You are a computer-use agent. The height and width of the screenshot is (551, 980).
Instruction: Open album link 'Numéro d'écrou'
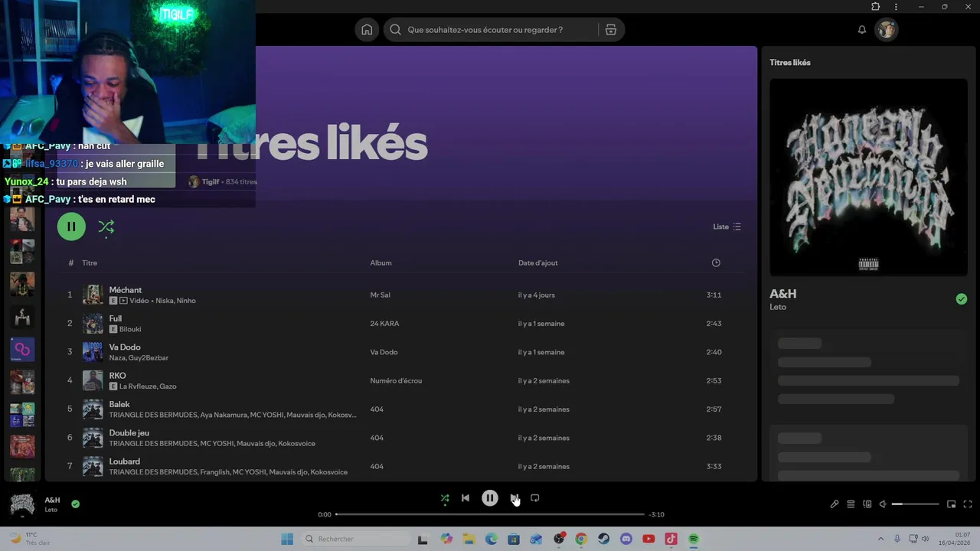(x=396, y=380)
